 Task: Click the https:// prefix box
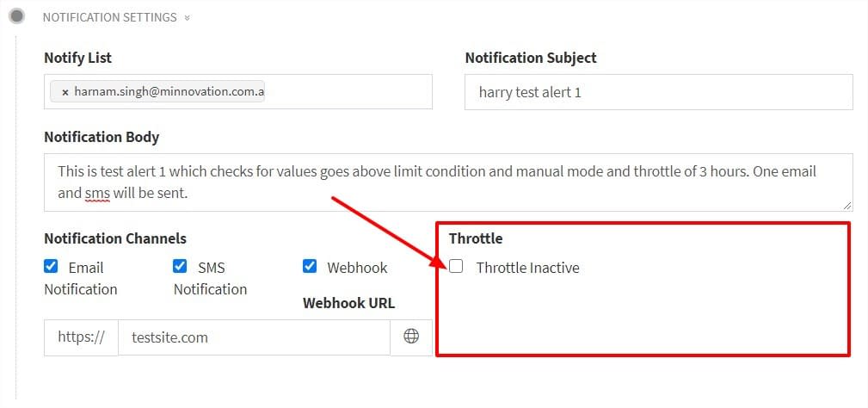[81, 337]
